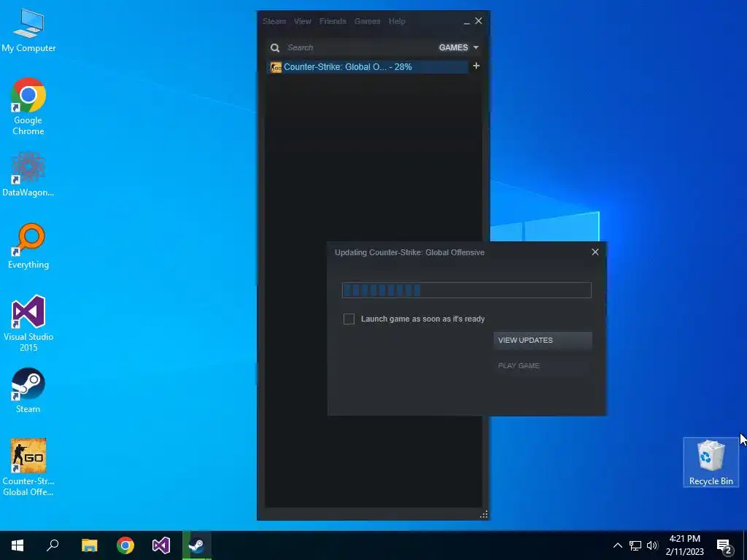Click the Updating Counter-Strike dialog title

[x=410, y=252]
